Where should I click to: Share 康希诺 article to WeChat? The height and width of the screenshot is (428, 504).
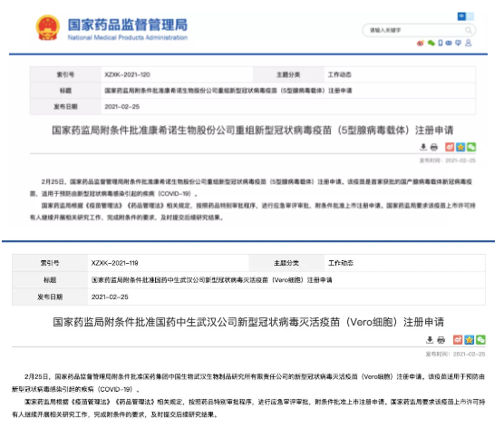(x=471, y=147)
